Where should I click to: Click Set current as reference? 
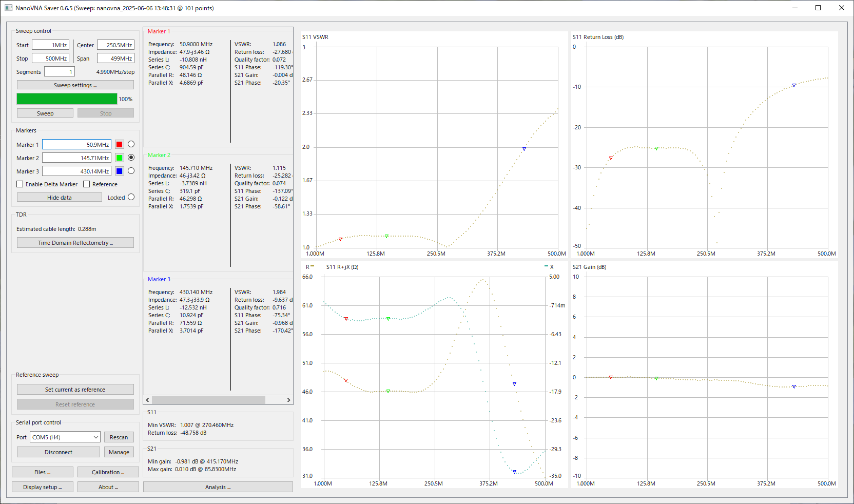click(75, 390)
